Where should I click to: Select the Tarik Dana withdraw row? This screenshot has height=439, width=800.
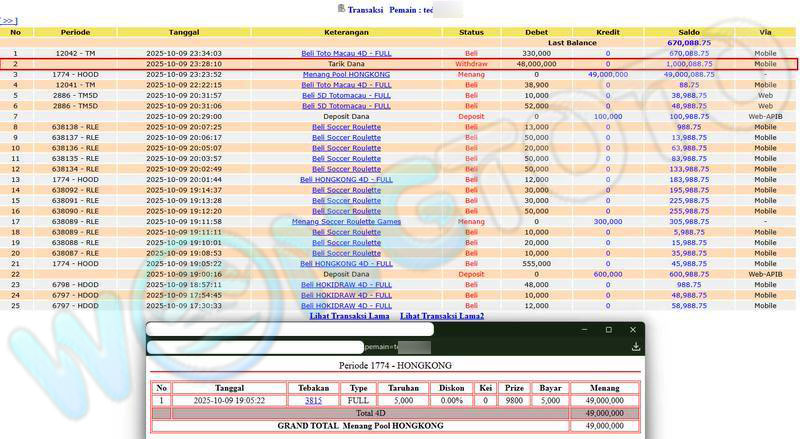pos(346,63)
